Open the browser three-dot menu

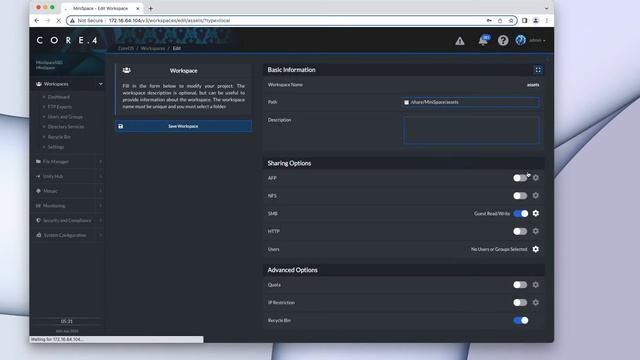pos(547,20)
